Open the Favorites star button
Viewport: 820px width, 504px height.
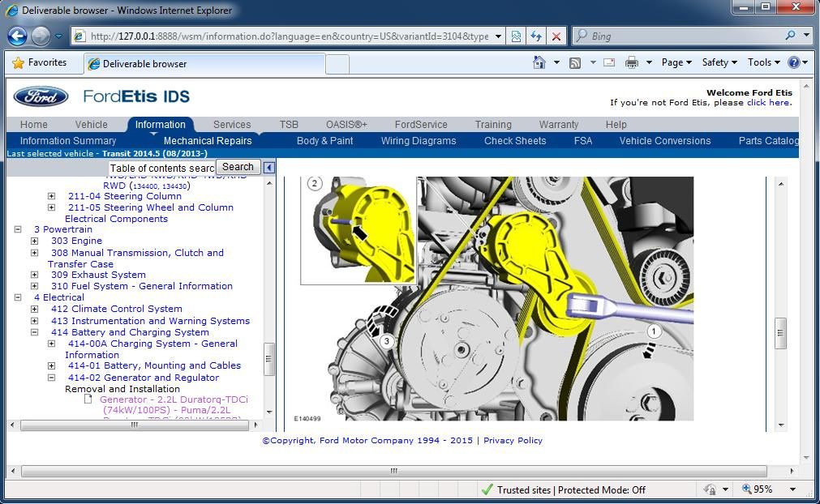point(40,62)
